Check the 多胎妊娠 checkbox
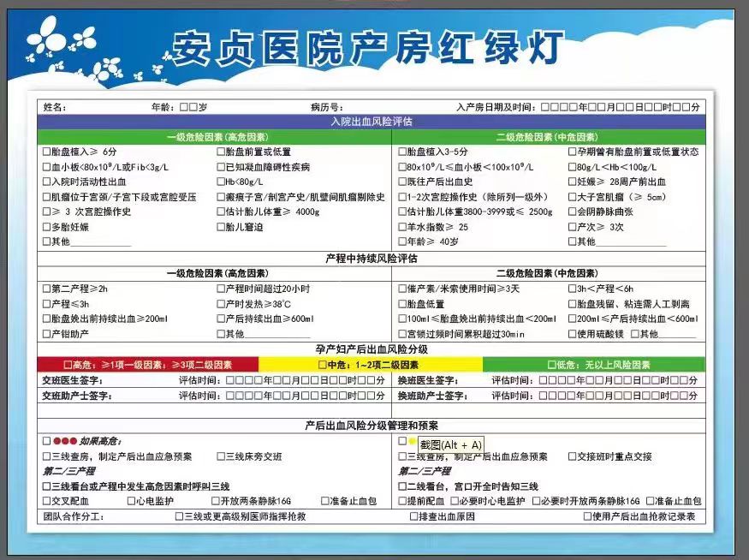 click(x=46, y=227)
